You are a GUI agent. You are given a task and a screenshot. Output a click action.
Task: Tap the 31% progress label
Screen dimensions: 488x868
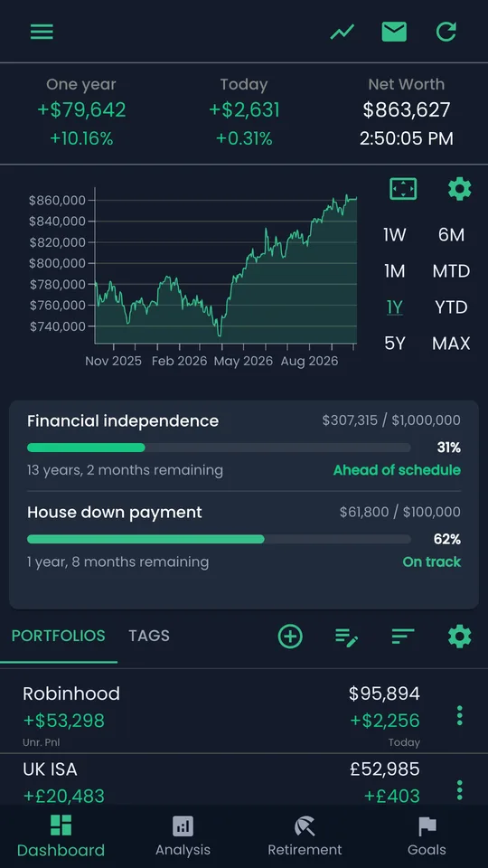point(447,448)
